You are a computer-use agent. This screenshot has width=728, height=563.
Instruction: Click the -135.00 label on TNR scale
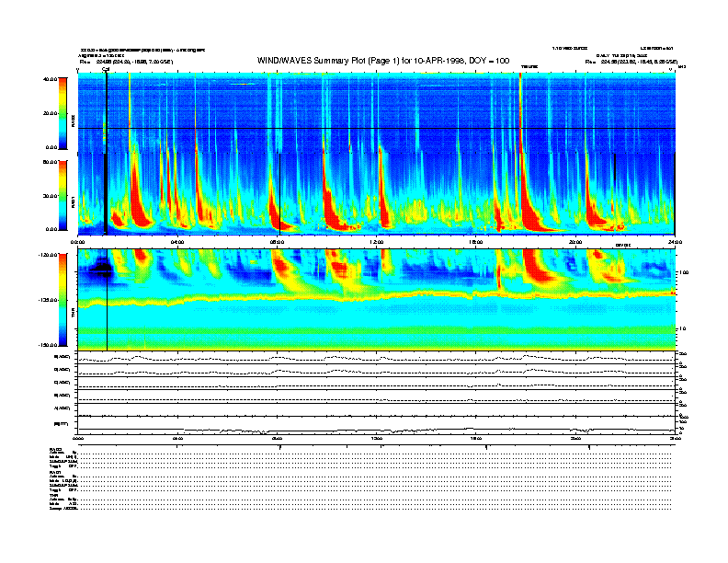click(x=48, y=300)
